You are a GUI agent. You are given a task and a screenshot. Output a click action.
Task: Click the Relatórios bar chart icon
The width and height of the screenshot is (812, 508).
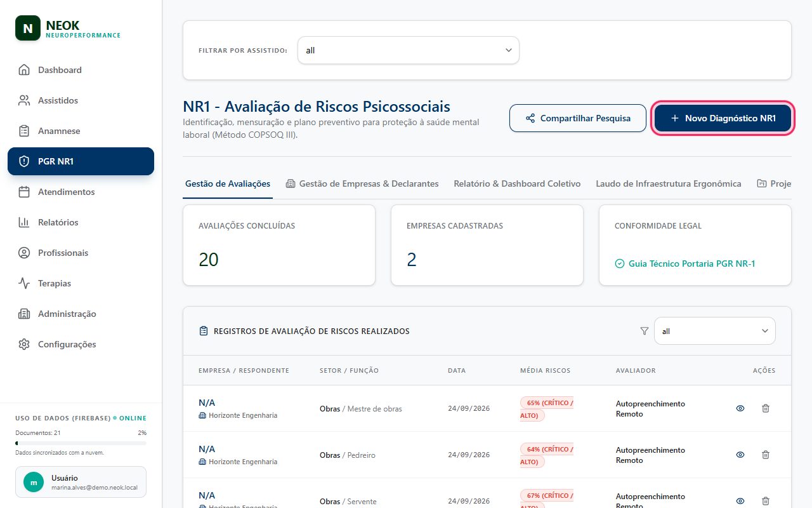pos(24,222)
